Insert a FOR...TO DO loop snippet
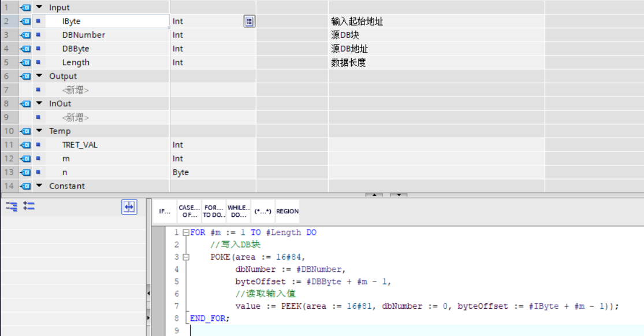Image resolution: width=644 pixels, height=336 pixels. point(213,210)
